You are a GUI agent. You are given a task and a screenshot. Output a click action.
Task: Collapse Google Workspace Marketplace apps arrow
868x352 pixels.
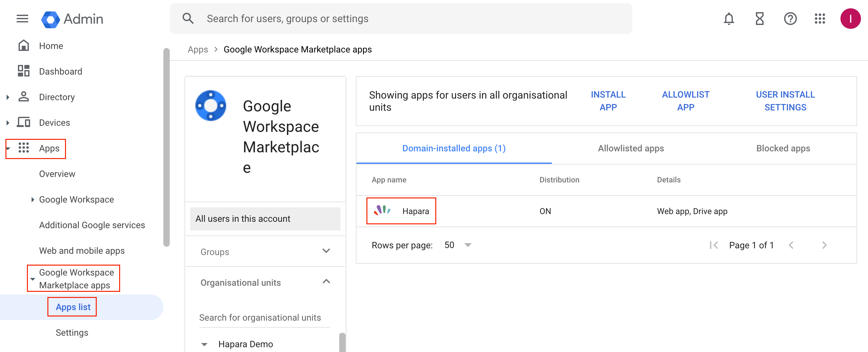33,279
